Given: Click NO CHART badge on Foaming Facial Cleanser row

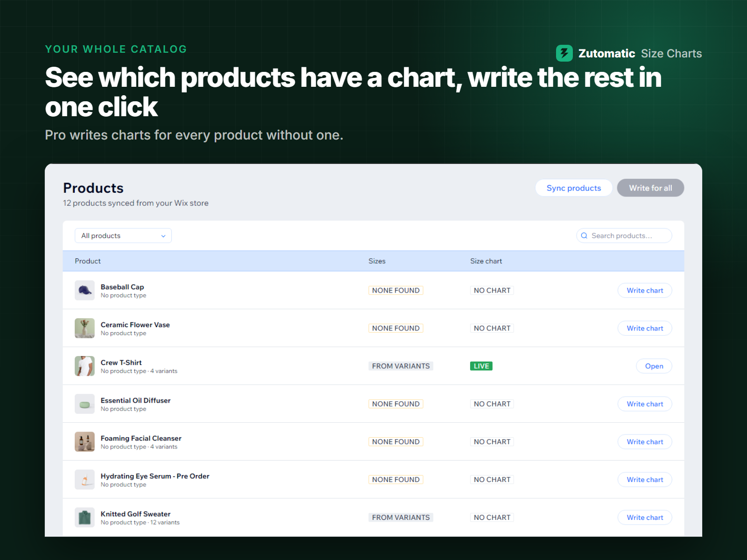Looking at the screenshot, I should point(492,441).
